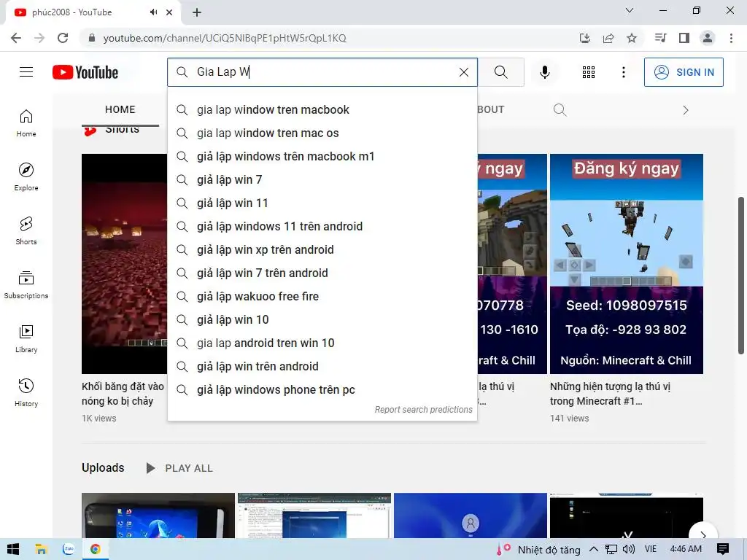Click the channel search magnifier icon
The image size is (747, 560).
coord(560,110)
